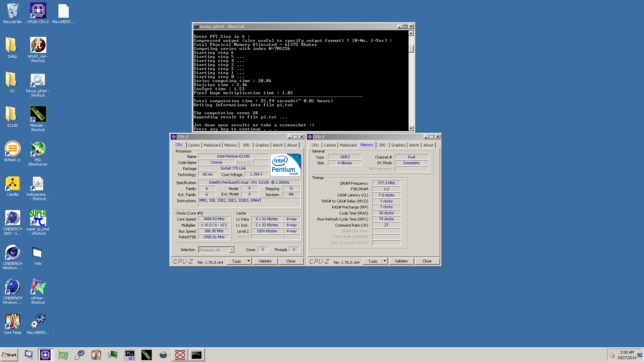Screen dimensions: 644x362
Task: Click Close button in right CPU-Z window
Action: tap(427, 261)
